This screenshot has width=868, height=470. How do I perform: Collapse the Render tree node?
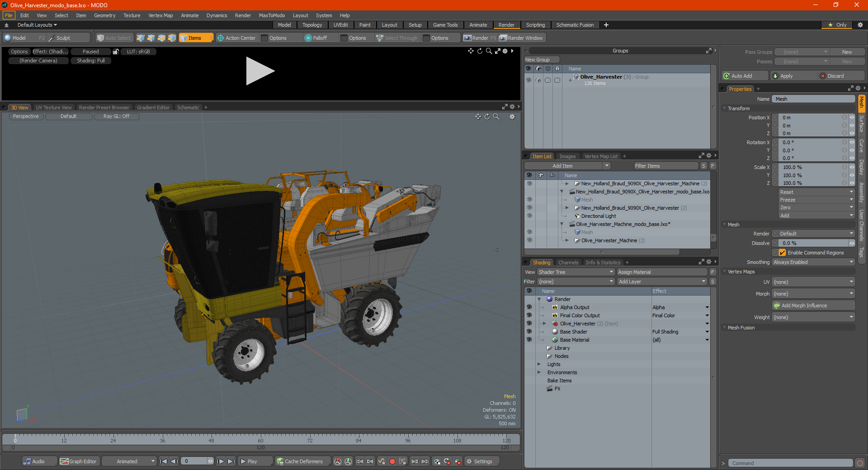coord(539,299)
